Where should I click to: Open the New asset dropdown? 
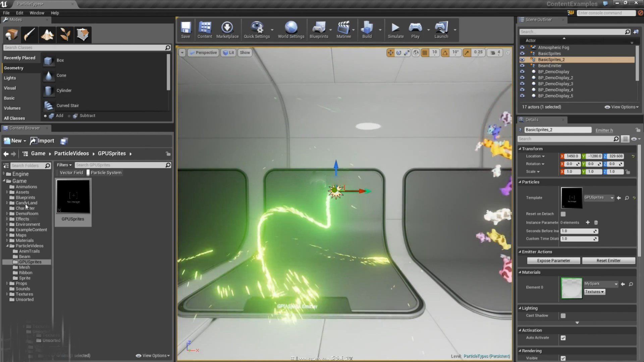[x=15, y=141]
